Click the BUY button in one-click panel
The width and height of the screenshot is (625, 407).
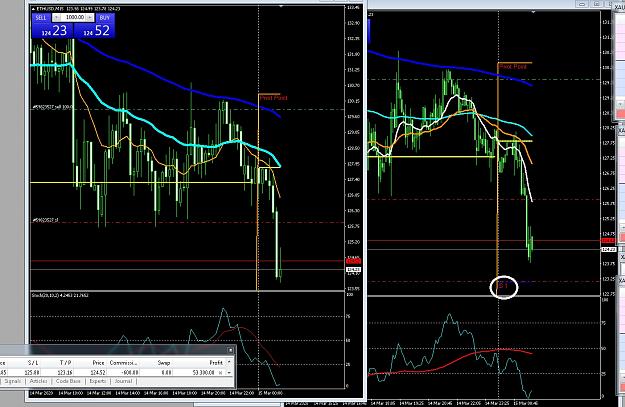point(105,18)
